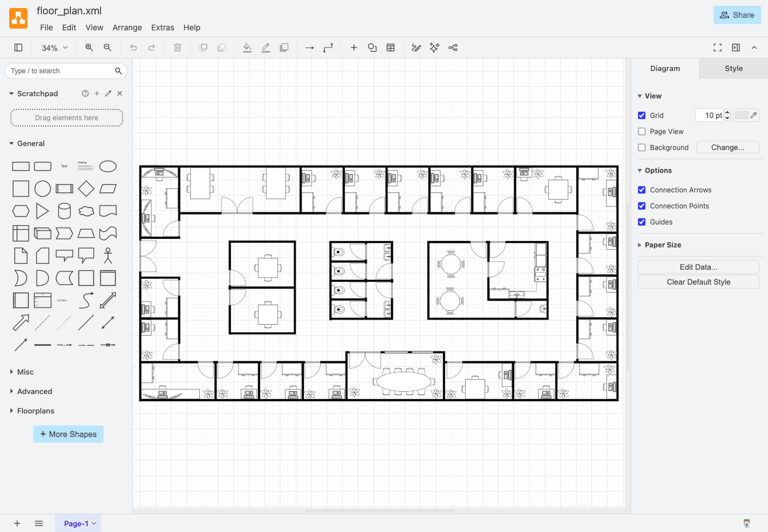Click the zoom in magnifier icon
The width and height of the screenshot is (768, 532).
(x=89, y=48)
